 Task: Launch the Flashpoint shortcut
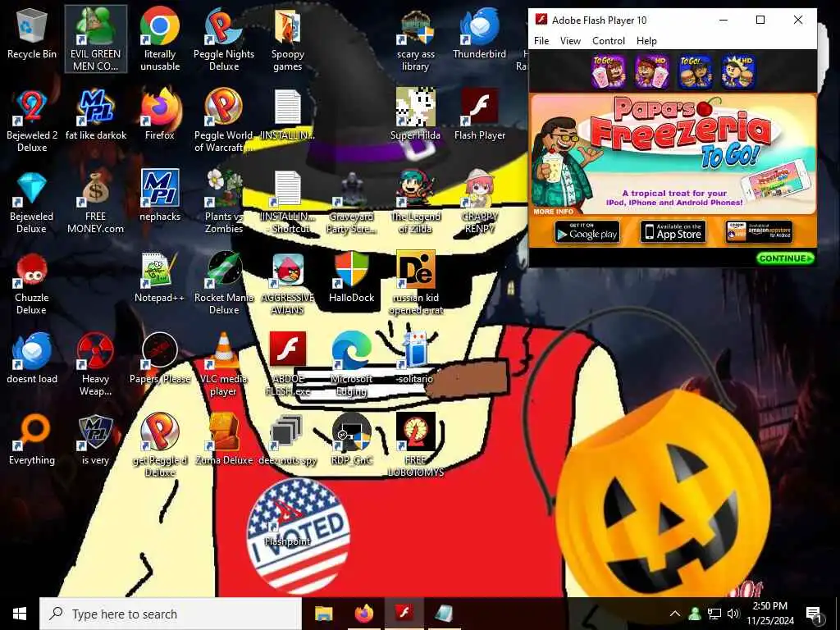pos(288,523)
